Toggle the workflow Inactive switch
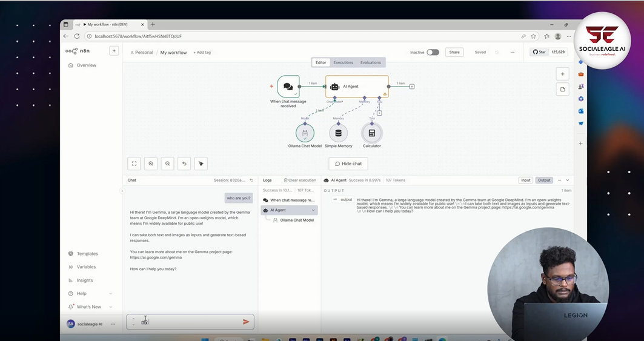The image size is (644, 341). coord(433,52)
